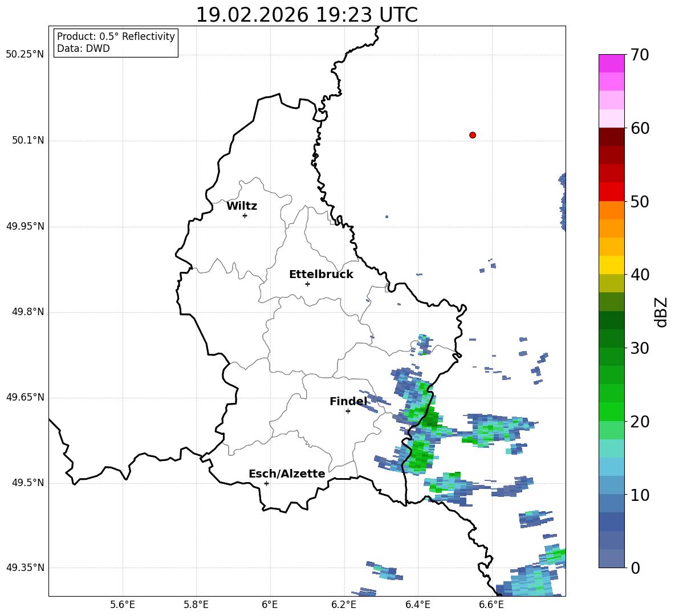The width and height of the screenshot is (675, 616).
Task: Click the 50 value on the colorbar
Action: pyautogui.click(x=640, y=201)
